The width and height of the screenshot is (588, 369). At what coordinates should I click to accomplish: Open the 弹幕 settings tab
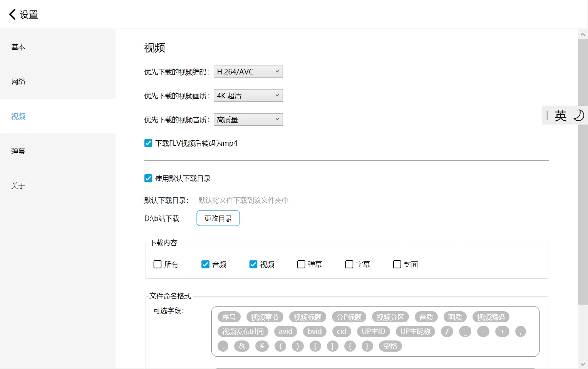(18, 151)
